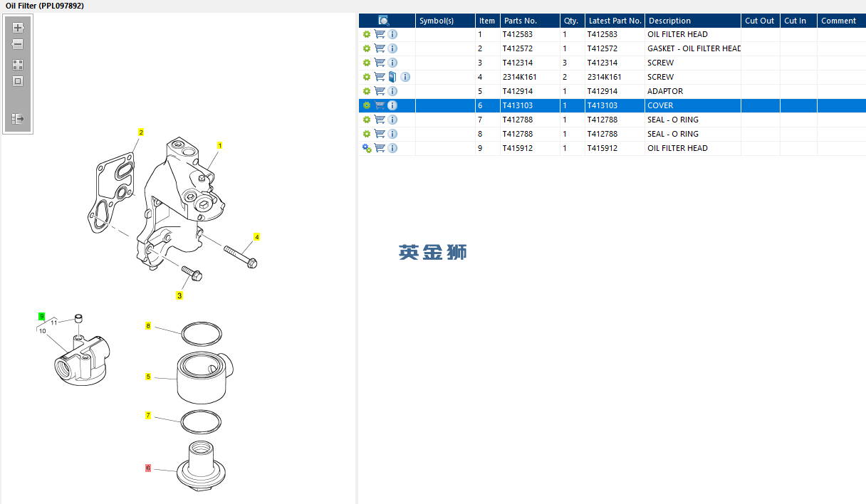866x504 pixels.
Task: Click latest part number T415912
Action: [602, 148]
